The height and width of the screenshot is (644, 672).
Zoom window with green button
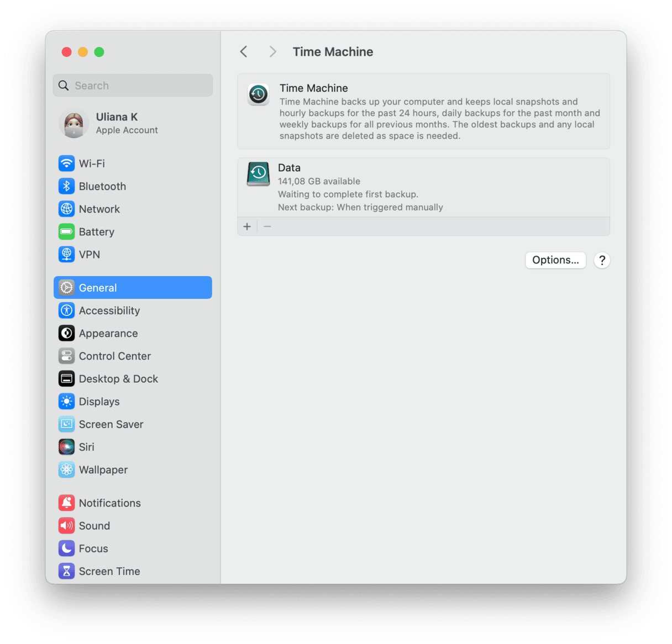point(99,52)
